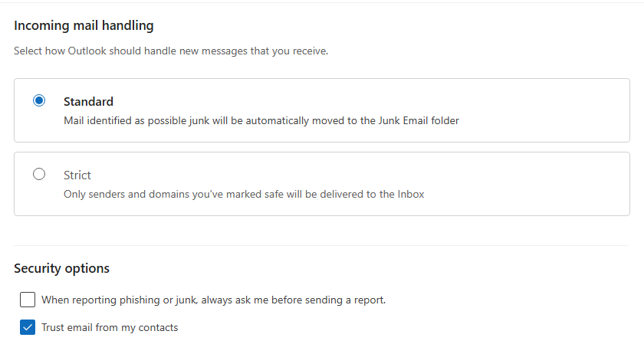The height and width of the screenshot is (354, 644).
Task: Select the Standard radio button
Action: point(39,100)
